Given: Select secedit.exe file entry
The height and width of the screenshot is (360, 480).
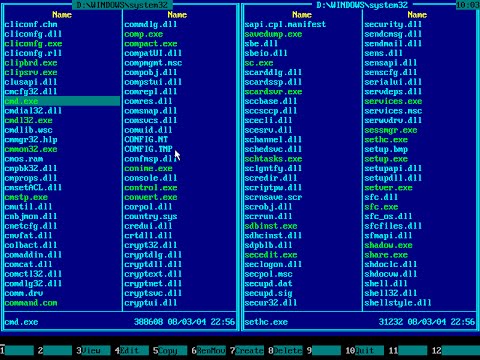Looking at the screenshot, I should click(x=271, y=255).
